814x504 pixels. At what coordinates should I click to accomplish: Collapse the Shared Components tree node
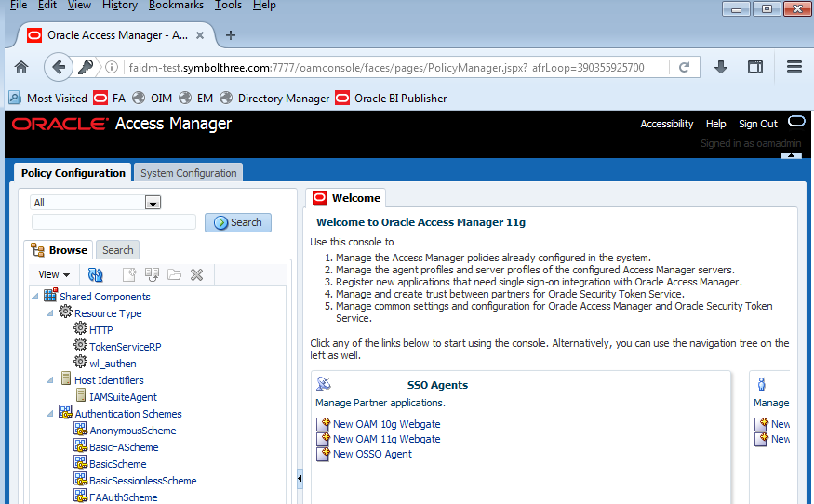pos(35,297)
